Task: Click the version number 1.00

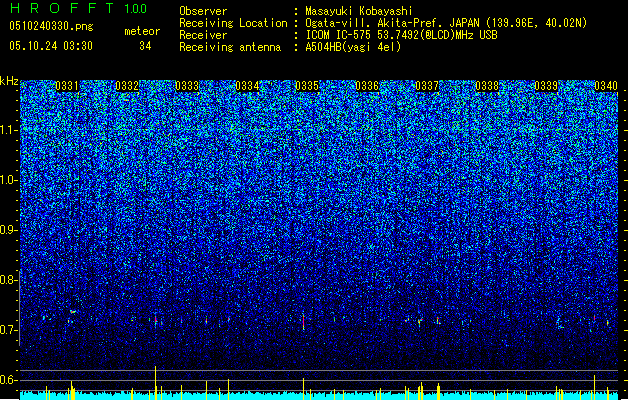Action: (136, 8)
